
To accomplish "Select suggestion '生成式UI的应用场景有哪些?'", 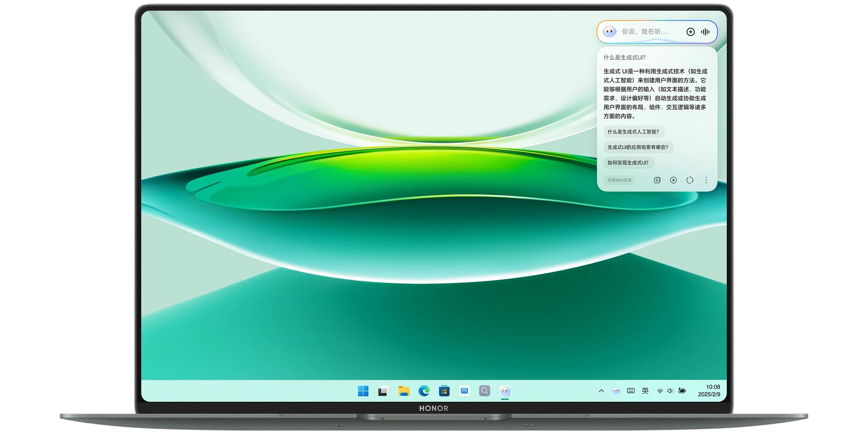I will 638,147.
